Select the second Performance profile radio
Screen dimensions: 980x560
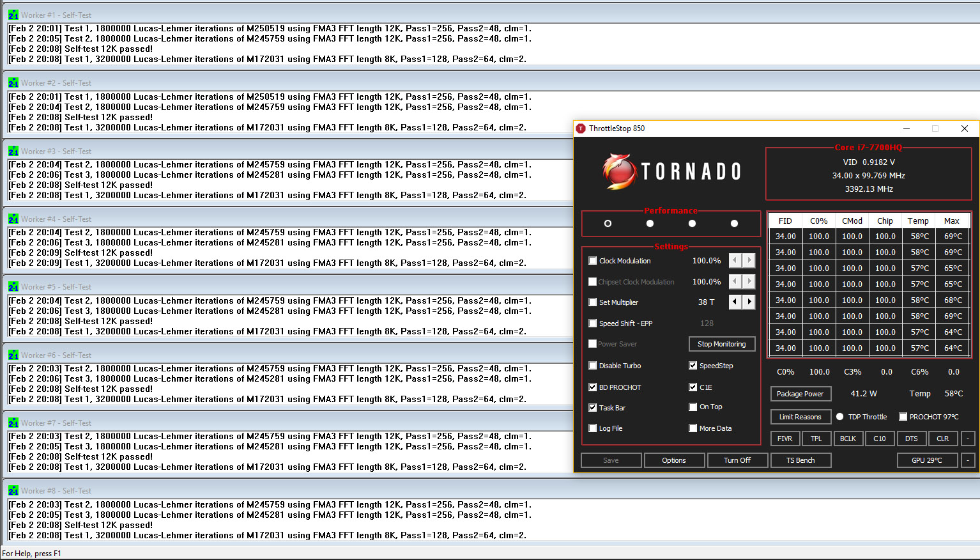click(650, 223)
